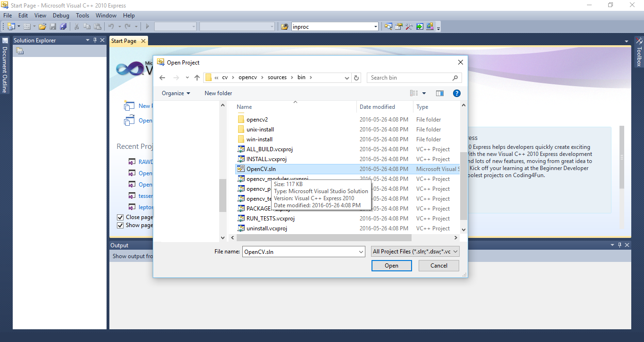The image size is (644, 342).
Task: Toggle 'Close page' checkbox on Start Page
Action: click(x=120, y=217)
